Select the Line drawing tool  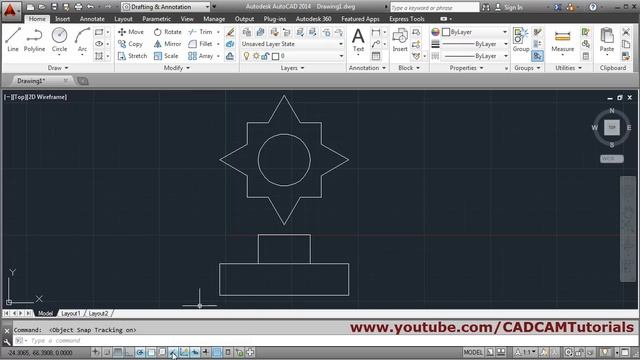(13, 40)
